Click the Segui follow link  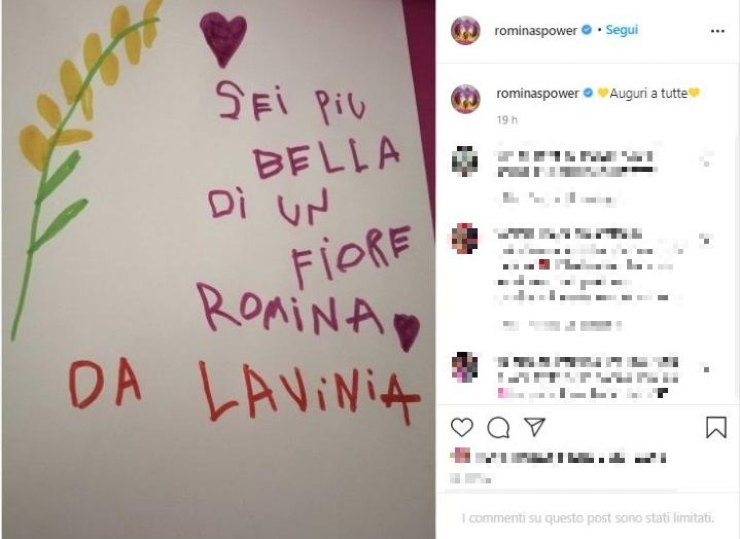pos(622,30)
